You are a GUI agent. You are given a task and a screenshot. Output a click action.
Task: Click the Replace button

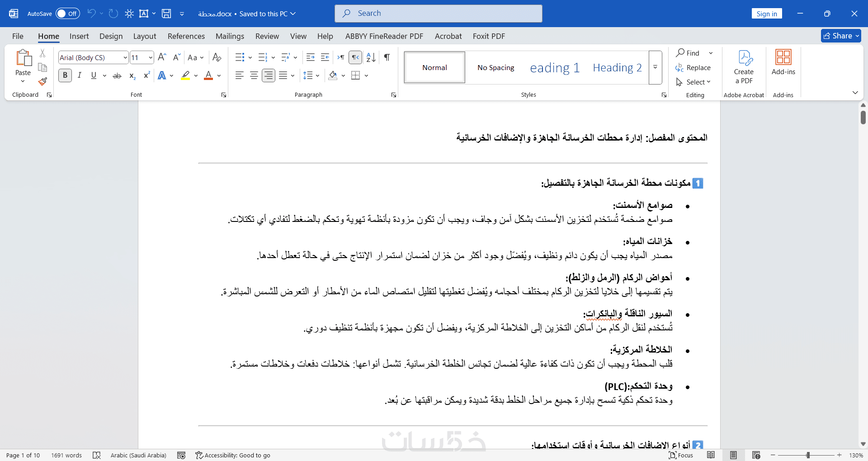(x=693, y=67)
